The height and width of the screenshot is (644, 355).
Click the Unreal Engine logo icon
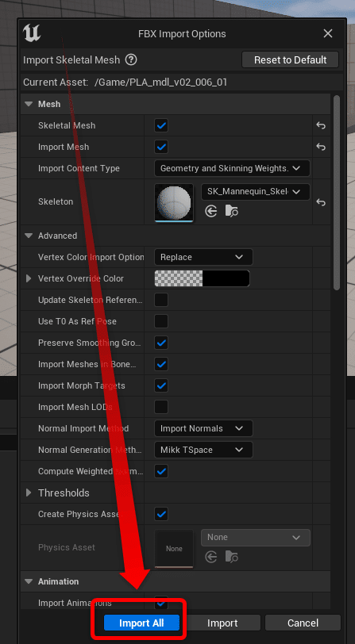(x=32, y=33)
